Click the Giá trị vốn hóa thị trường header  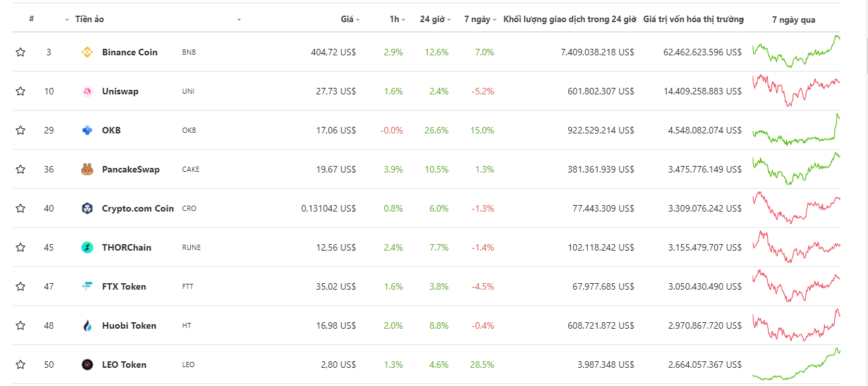point(693,20)
